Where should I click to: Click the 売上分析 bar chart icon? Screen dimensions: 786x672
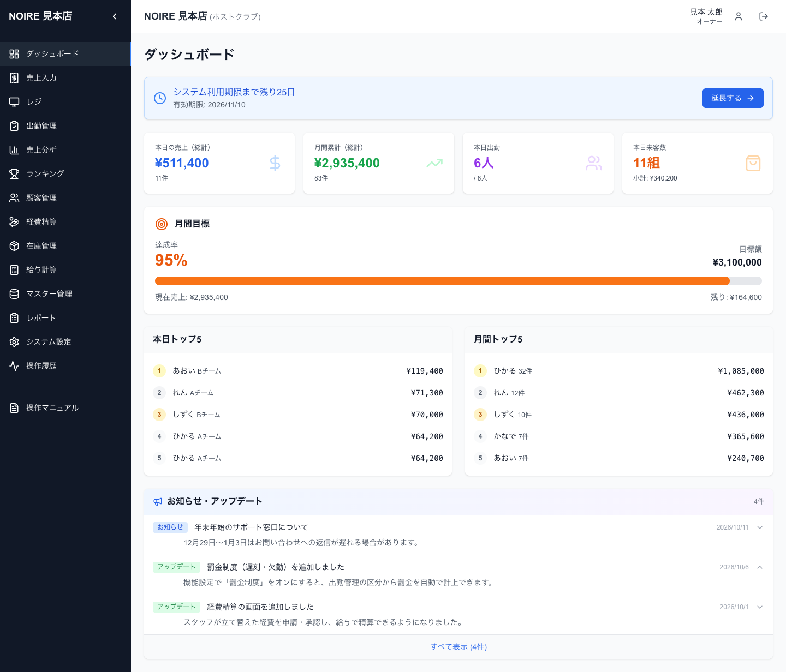pos(14,150)
